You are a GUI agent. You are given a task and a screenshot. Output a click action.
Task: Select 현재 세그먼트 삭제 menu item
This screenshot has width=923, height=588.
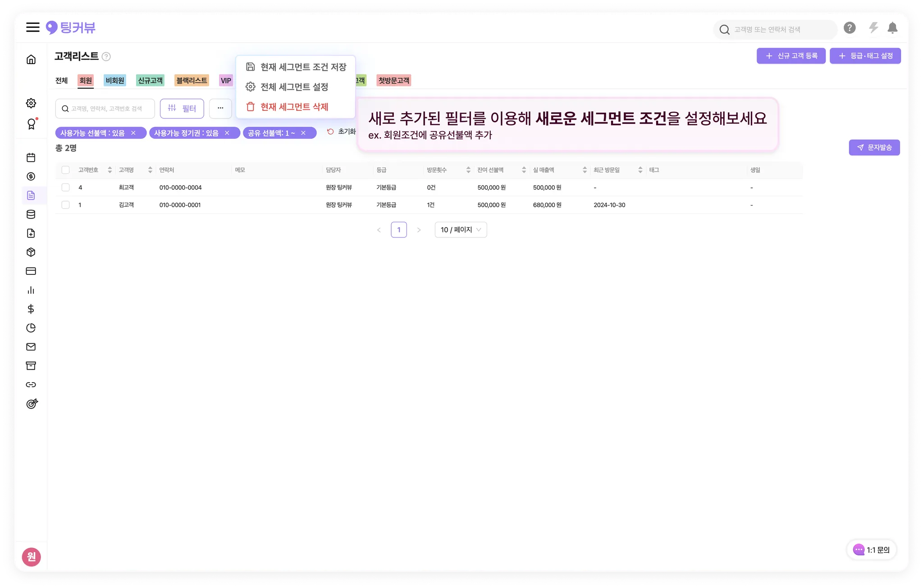(x=294, y=107)
